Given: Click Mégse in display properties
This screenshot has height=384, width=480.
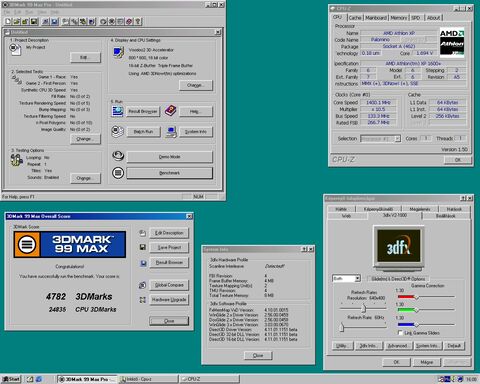Looking at the screenshot, I should pyautogui.click(x=427, y=362).
